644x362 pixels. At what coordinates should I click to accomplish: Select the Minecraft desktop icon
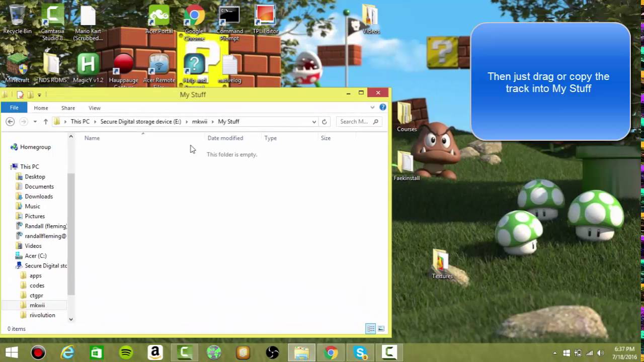17,69
